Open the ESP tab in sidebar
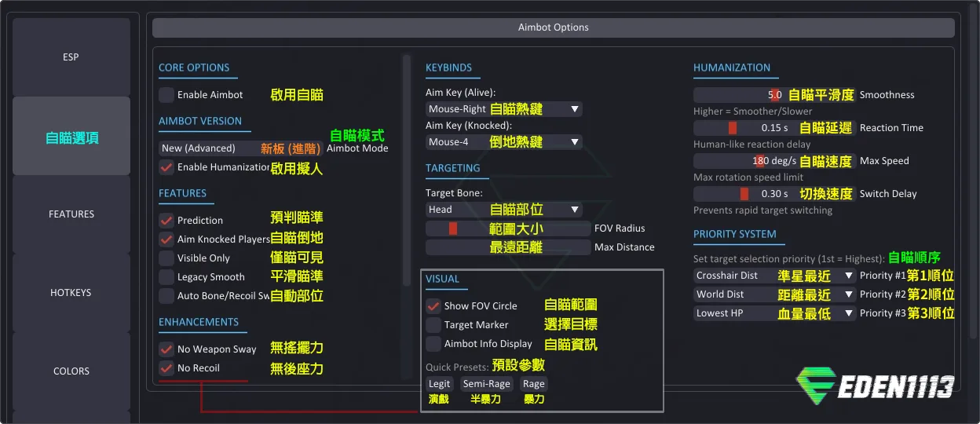This screenshot has height=424, width=980. pos(71,57)
